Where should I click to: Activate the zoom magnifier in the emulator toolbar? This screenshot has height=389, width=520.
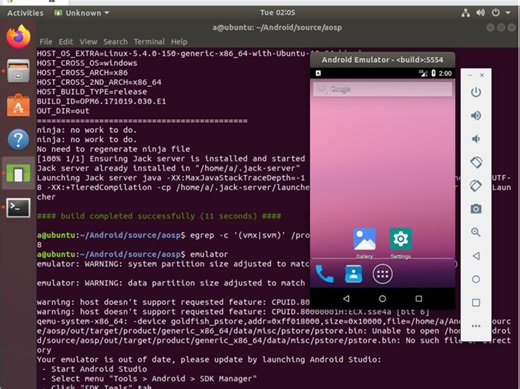click(x=476, y=232)
